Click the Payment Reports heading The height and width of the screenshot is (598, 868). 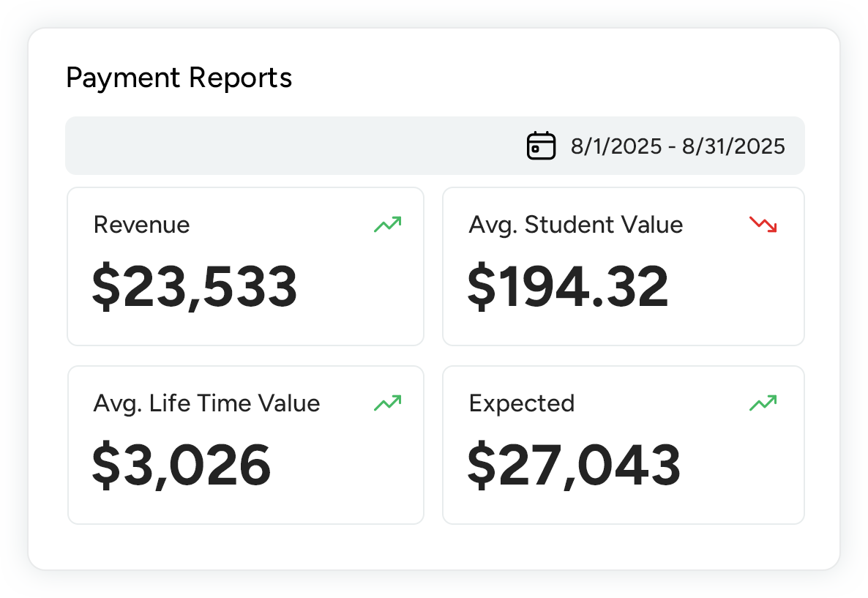pyautogui.click(x=179, y=78)
